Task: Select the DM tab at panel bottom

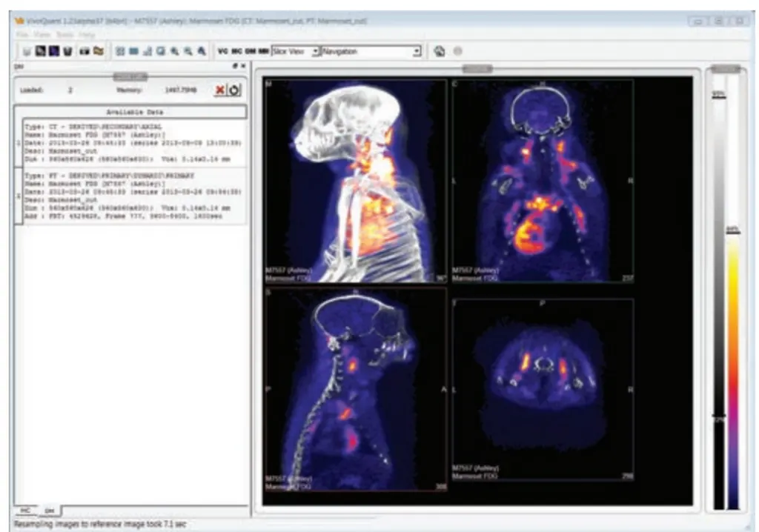Action: click(x=49, y=511)
